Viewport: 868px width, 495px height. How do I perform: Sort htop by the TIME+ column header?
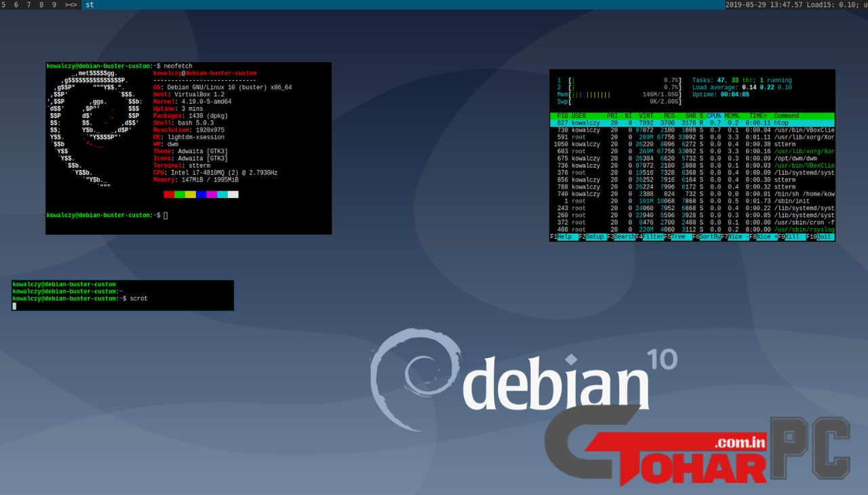click(757, 116)
